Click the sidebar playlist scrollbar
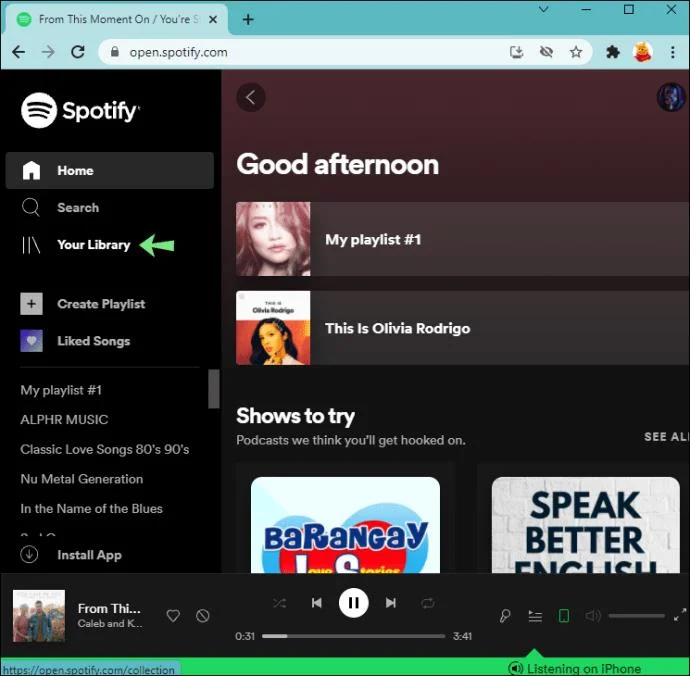 (x=214, y=389)
